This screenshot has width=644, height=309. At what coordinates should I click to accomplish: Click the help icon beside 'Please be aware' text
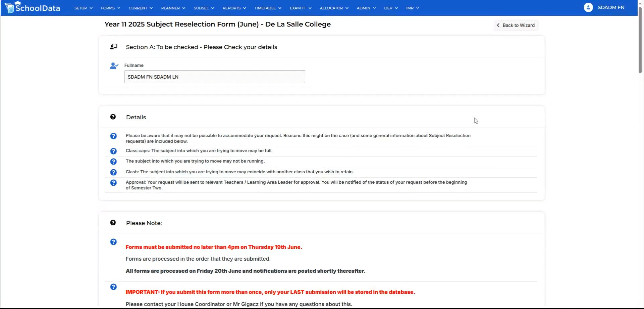(x=113, y=136)
